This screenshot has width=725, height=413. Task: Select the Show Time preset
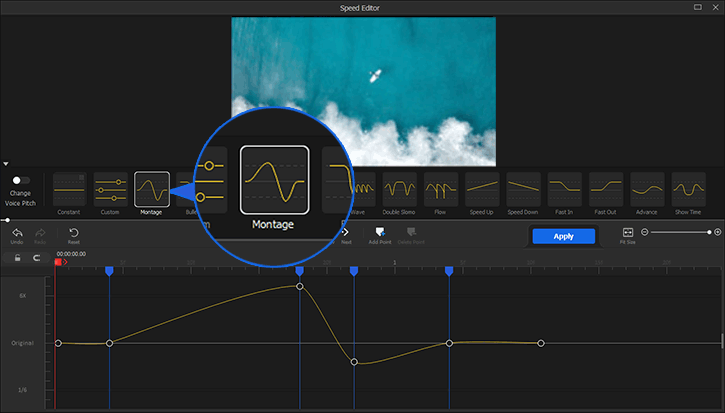click(x=688, y=189)
